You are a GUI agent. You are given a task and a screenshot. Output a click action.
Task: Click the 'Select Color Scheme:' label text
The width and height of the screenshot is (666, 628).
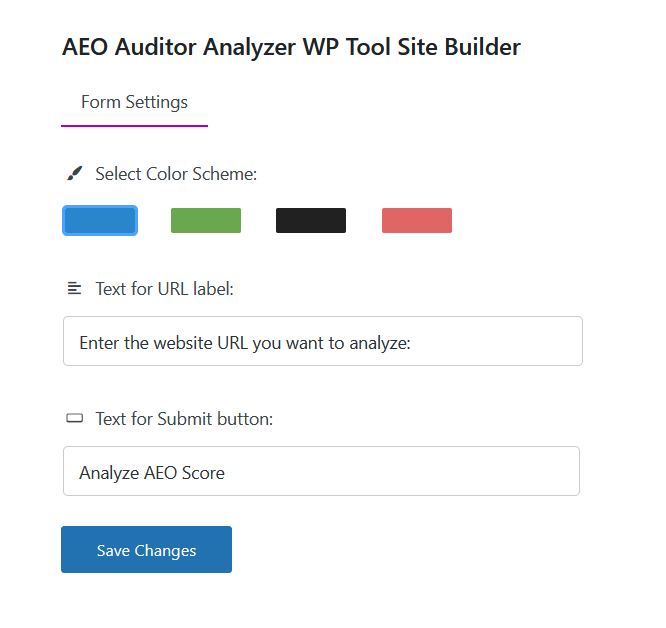(x=176, y=174)
